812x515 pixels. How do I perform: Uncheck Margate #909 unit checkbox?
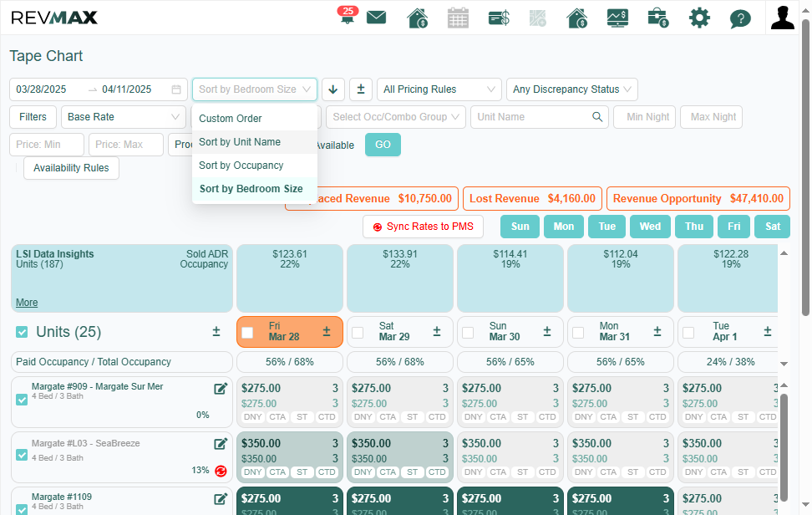22,400
